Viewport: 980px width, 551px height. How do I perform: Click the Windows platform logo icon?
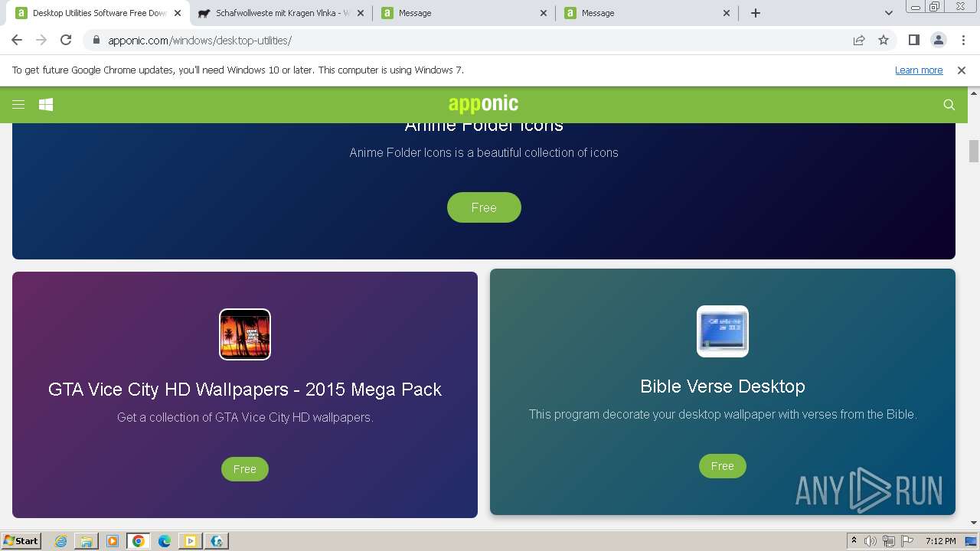point(46,105)
